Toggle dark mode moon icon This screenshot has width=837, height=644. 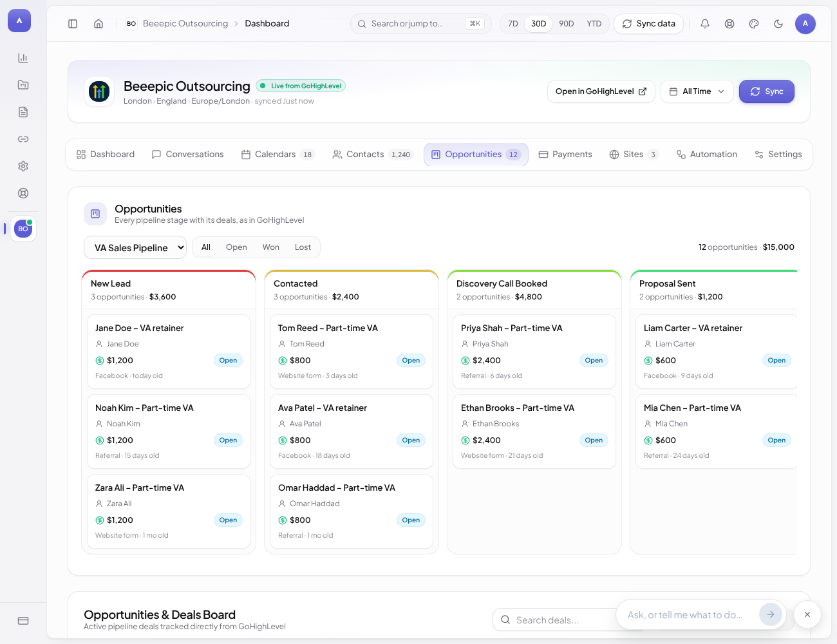[x=778, y=24]
